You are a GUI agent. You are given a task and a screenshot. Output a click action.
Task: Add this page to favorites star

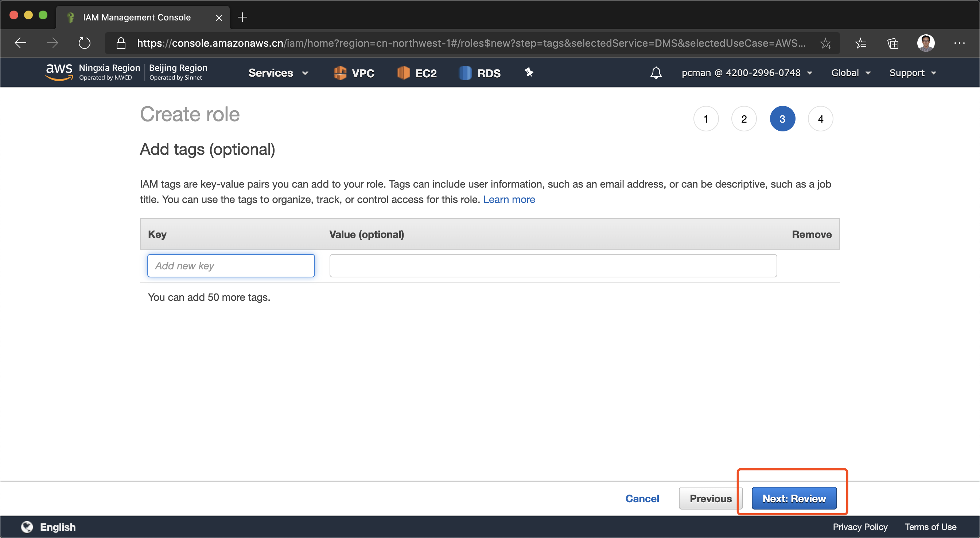pyautogui.click(x=825, y=43)
